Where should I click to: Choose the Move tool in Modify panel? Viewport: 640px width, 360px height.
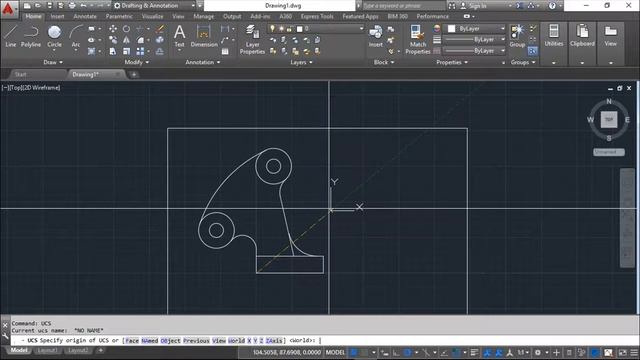[113, 29]
